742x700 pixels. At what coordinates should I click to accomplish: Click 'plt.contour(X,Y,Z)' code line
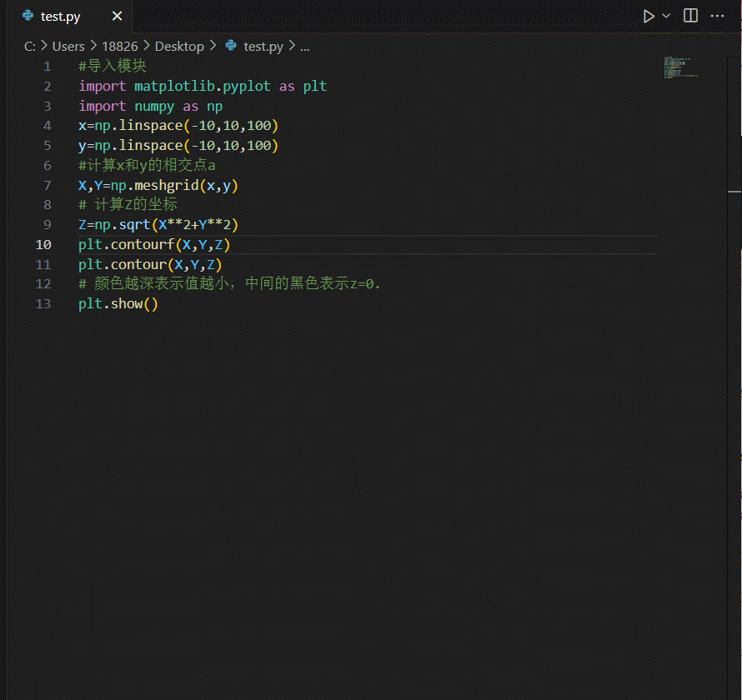point(150,264)
